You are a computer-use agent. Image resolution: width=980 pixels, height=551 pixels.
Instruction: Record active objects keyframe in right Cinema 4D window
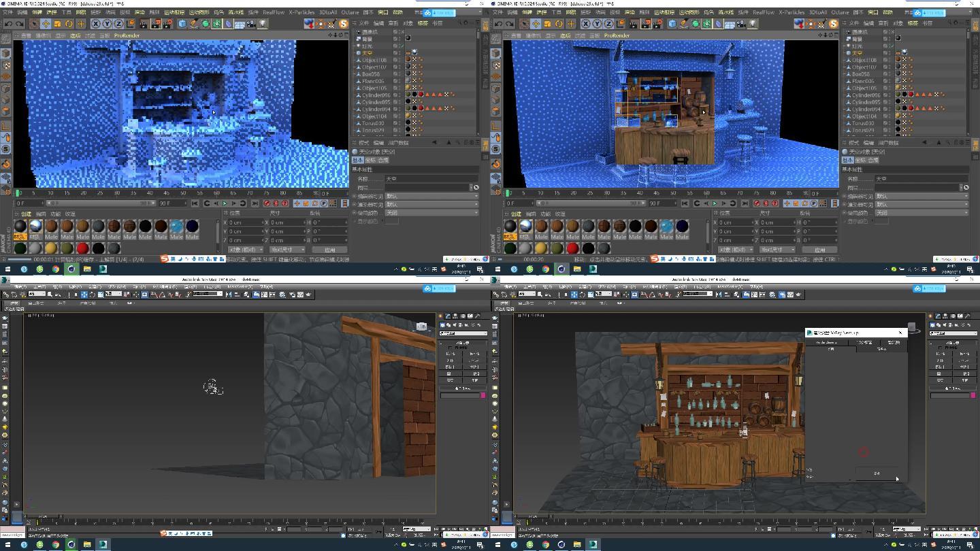[757, 203]
